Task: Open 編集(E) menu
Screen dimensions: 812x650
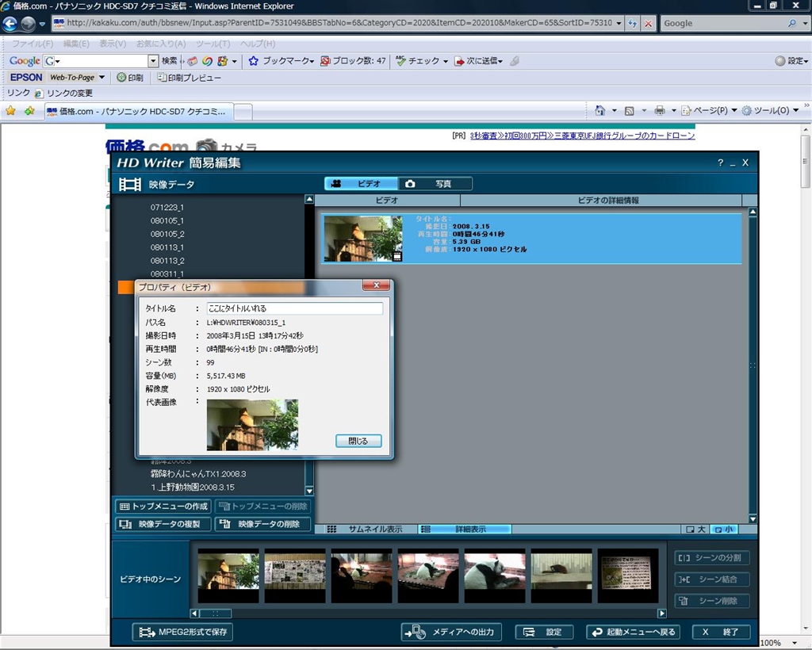Action: [x=75, y=44]
